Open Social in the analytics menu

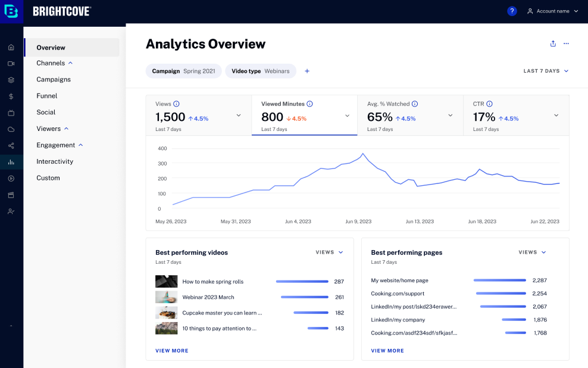(x=46, y=112)
